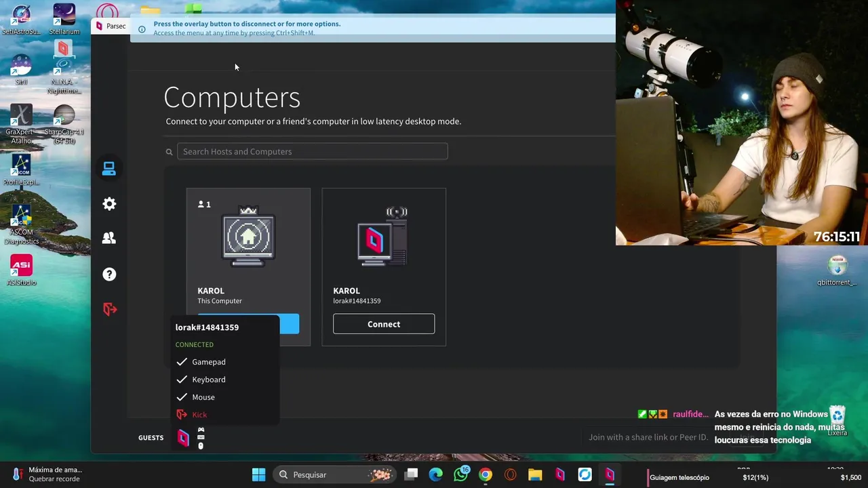Open SharpCap 4.1 desktop shortcut
This screenshot has height=488, width=868.
pos(64,124)
